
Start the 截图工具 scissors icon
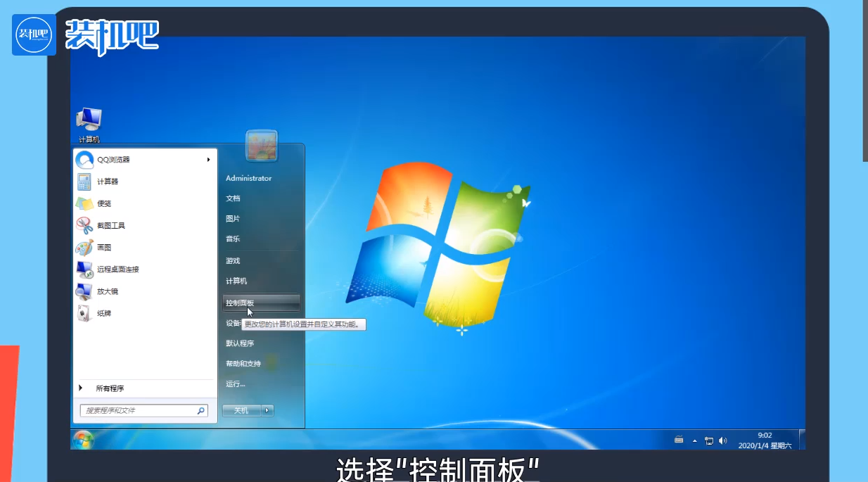click(84, 225)
